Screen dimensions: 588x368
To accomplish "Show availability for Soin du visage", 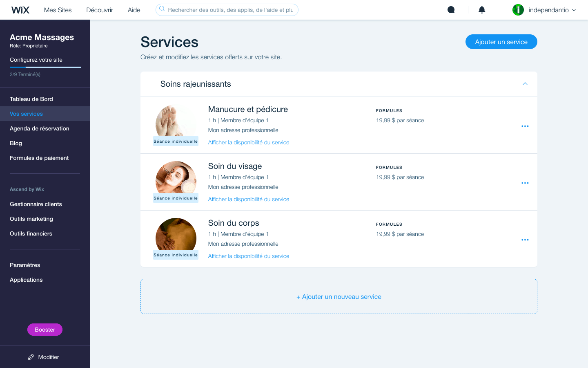I will click(x=248, y=199).
